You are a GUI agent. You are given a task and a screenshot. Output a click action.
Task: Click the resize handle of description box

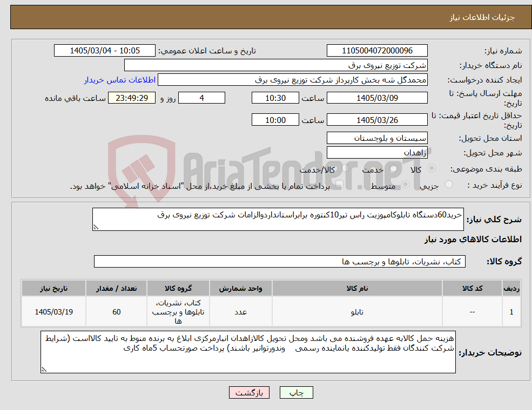pyautogui.click(x=96, y=227)
